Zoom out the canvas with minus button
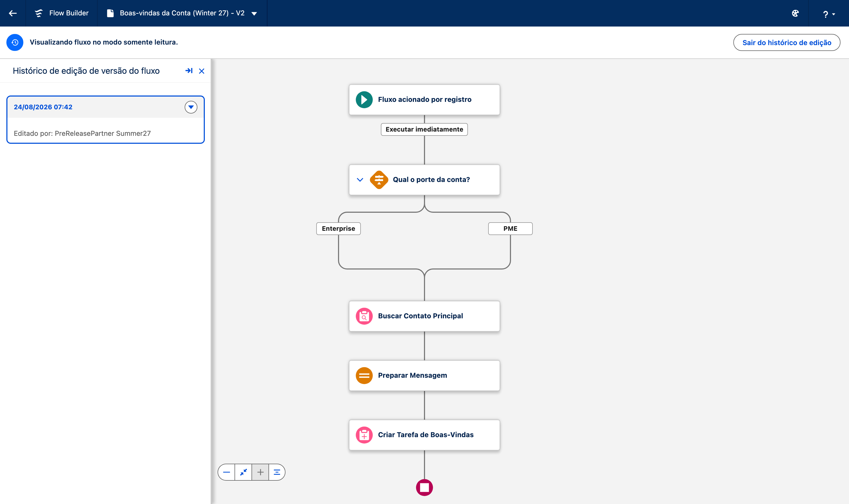 point(227,472)
